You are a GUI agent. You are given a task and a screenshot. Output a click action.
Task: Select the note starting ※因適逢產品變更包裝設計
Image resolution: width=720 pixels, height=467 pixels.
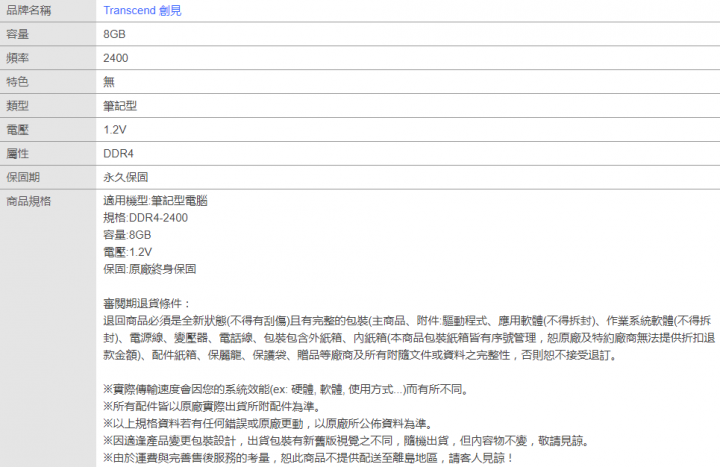point(346,441)
